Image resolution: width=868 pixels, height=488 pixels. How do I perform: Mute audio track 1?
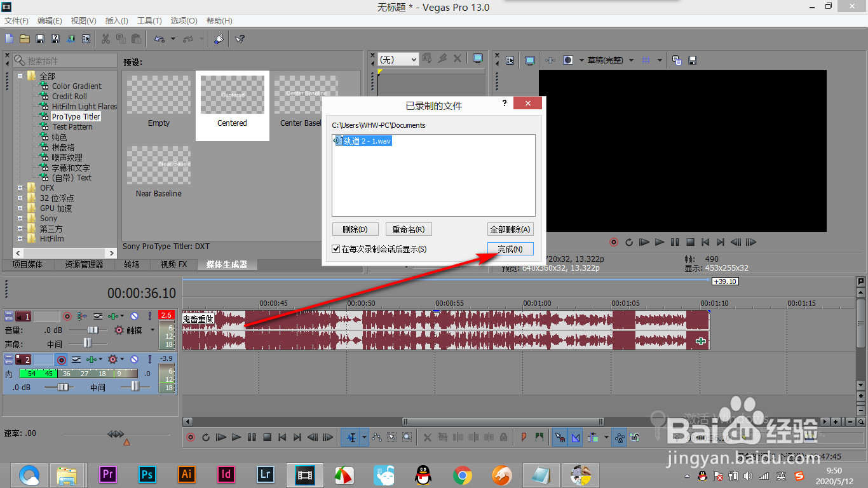[x=135, y=316]
